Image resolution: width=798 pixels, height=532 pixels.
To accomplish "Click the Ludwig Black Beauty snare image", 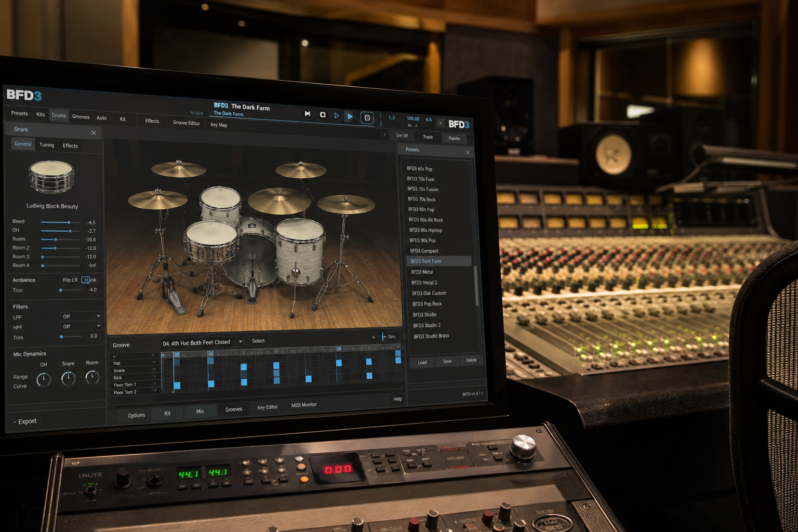I will 51,177.
